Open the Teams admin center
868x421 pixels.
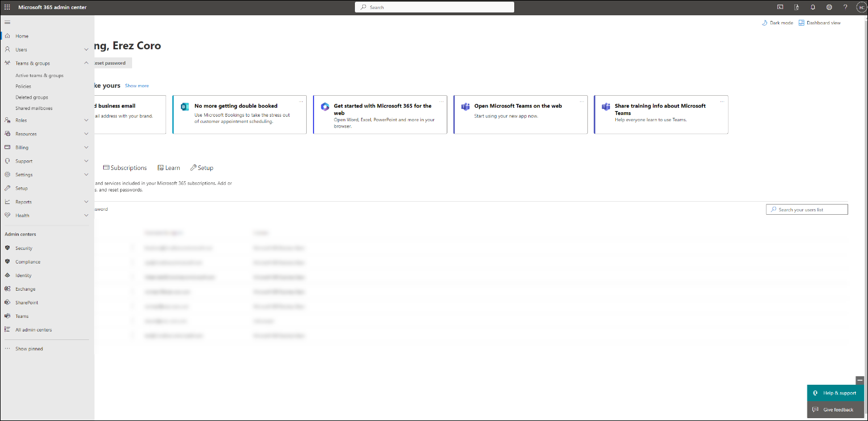(x=22, y=316)
